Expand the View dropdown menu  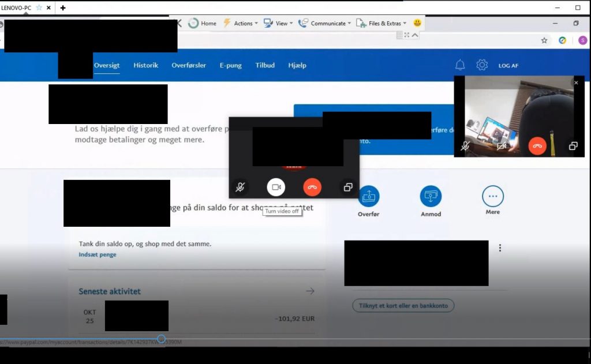click(x=278, y=23)
